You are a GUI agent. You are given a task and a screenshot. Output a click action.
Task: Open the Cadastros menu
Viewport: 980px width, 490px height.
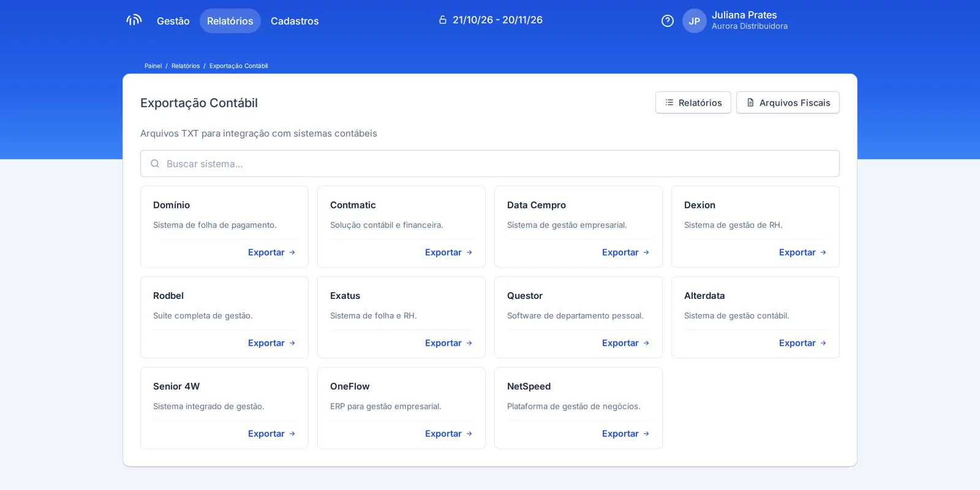point(295,21)
